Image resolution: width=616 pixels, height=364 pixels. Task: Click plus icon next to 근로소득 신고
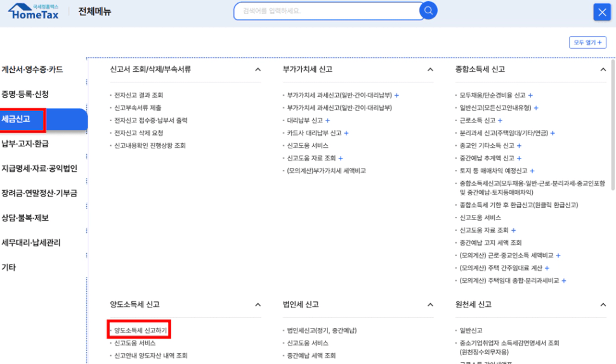click(500, 120)
